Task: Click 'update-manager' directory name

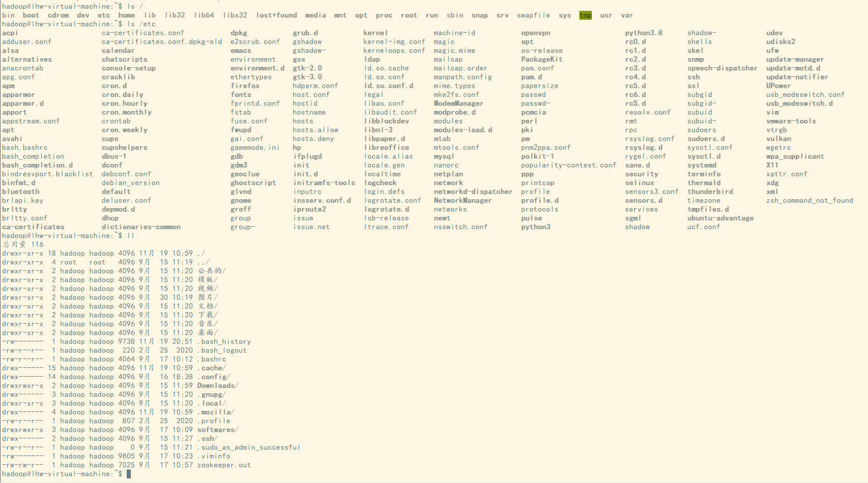Action: click(x=795, y=60)
